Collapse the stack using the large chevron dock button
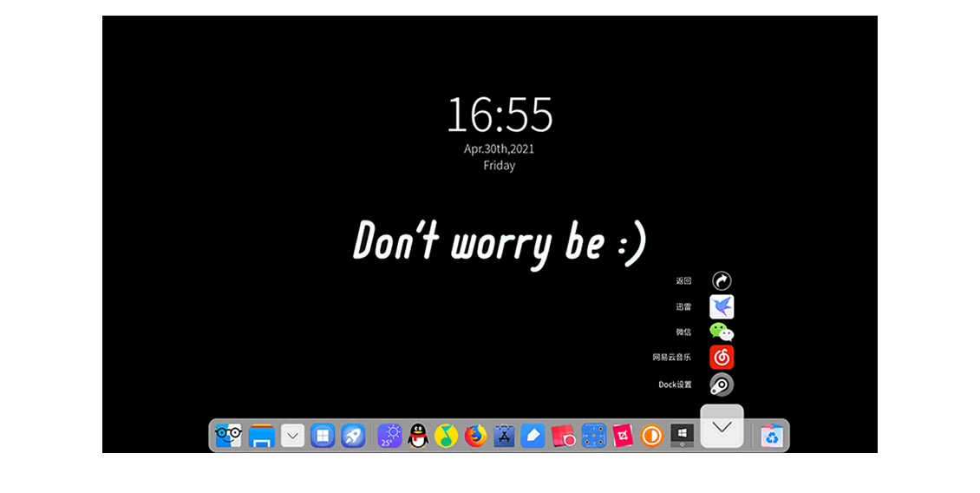The width and height of the screenshot is (980, 493). tap(722, 427)
